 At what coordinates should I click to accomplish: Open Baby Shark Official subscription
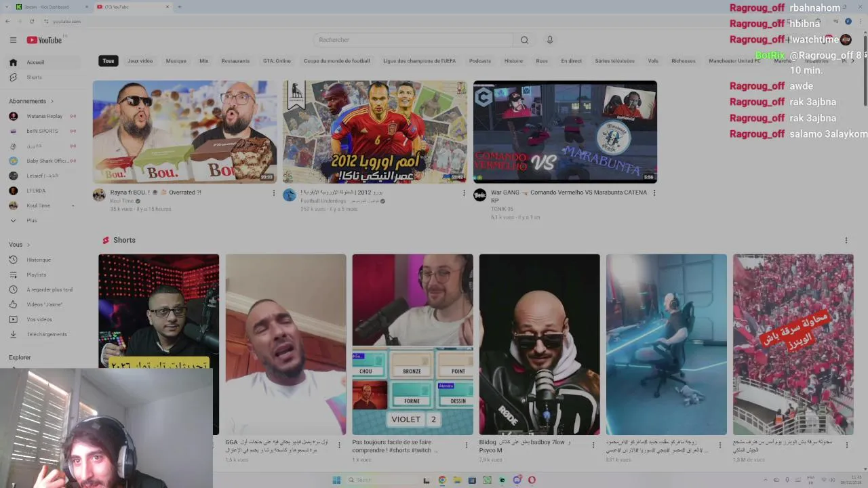(x=42, y=161)
